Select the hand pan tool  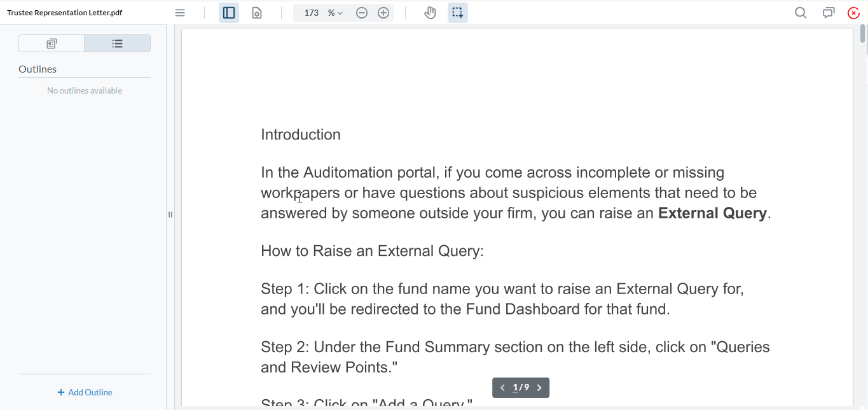pyautogui.click(x=431, y=13)
